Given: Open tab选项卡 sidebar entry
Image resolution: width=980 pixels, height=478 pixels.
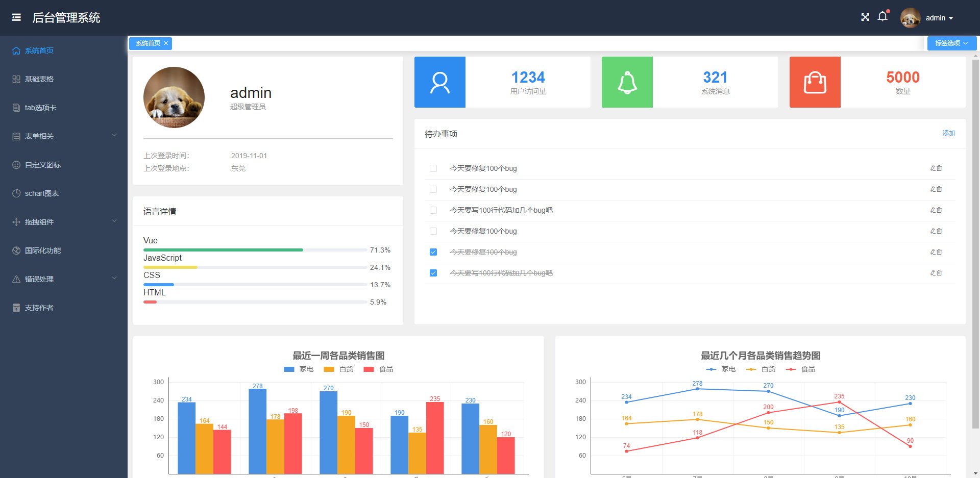Looking at the screenshot, I should [64, 108].
